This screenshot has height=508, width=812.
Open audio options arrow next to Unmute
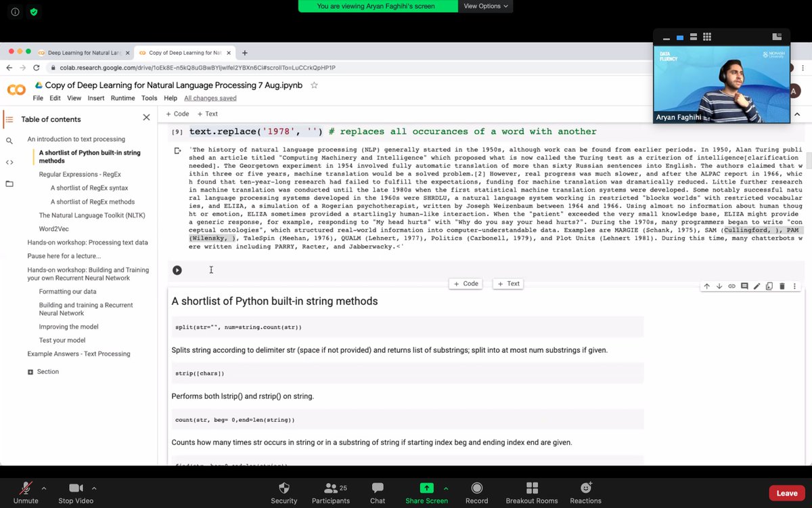pos(44,488)
